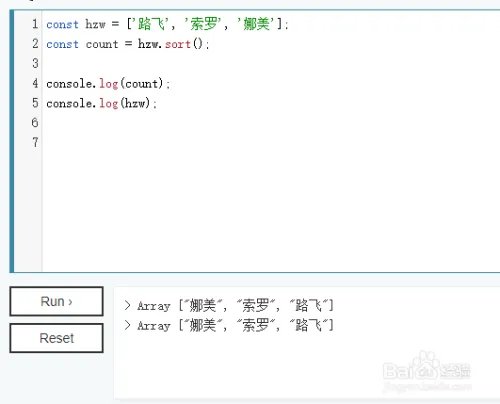Click the '索罗' string in line 1
Image resolution: width=500 pixels, height=404 pixels.
204,24
